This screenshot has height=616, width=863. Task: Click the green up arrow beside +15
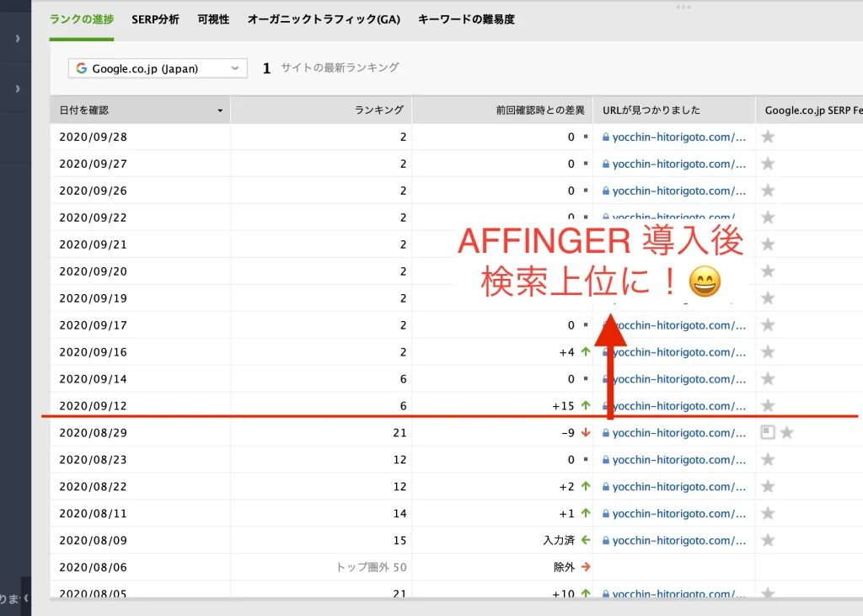point(586,405)
